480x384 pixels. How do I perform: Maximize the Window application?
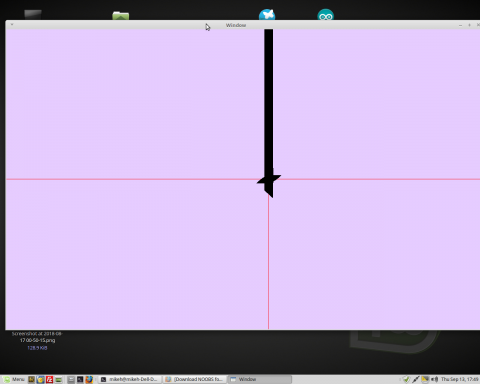(x=469, y=25)
